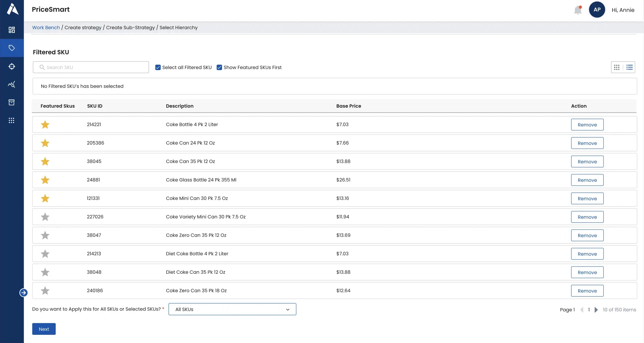Remove Coke Zero Can 35 Pk 12 Oz

587,236
